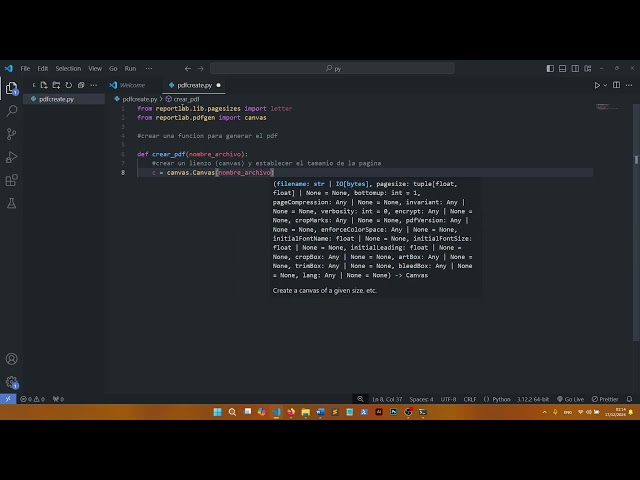Screen dimensions: 640x480
Task: Change indentation via Spaces: 4
Action: (421, 399)
